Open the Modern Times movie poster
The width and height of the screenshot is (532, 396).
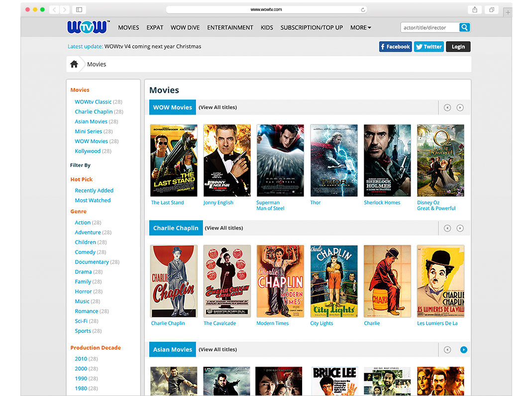[280, 280]
